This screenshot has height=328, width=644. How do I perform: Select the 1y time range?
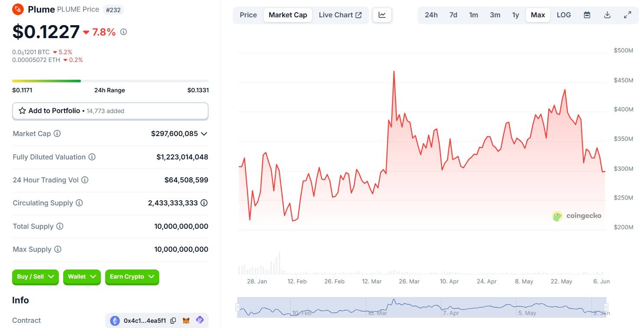coord(515,15)
